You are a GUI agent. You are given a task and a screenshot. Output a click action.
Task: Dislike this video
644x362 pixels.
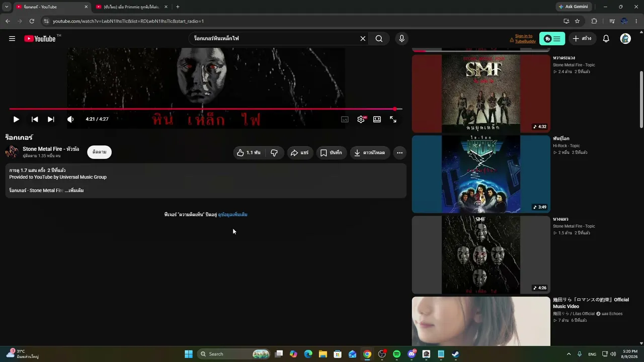(274, 153)
